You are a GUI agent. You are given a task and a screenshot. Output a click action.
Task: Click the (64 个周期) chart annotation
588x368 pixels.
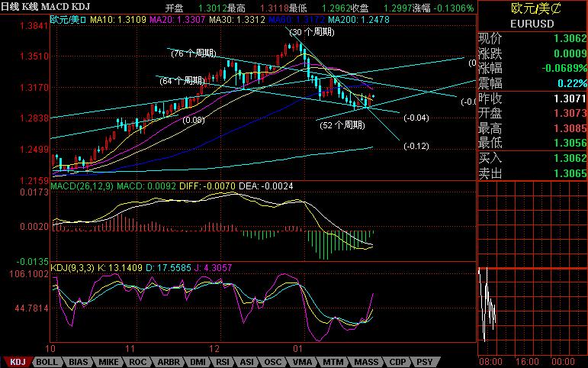click(182, 81)
